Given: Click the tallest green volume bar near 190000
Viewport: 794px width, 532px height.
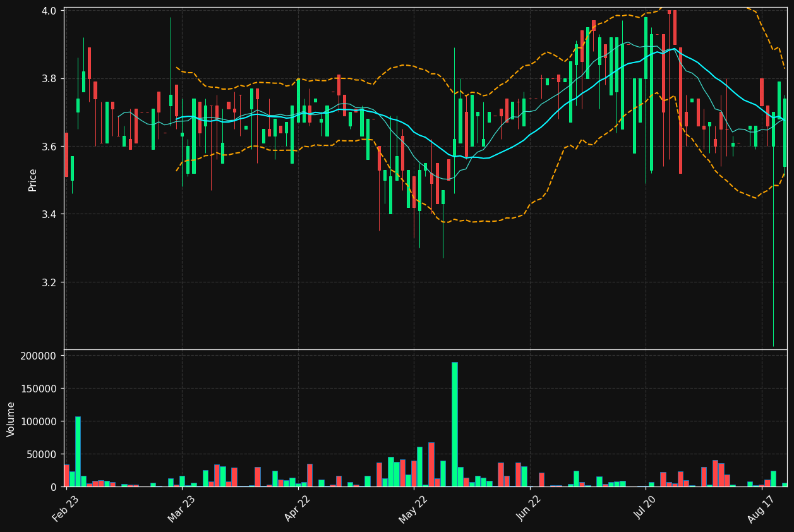Looking at the screenshot, I should tap(454, 425).
